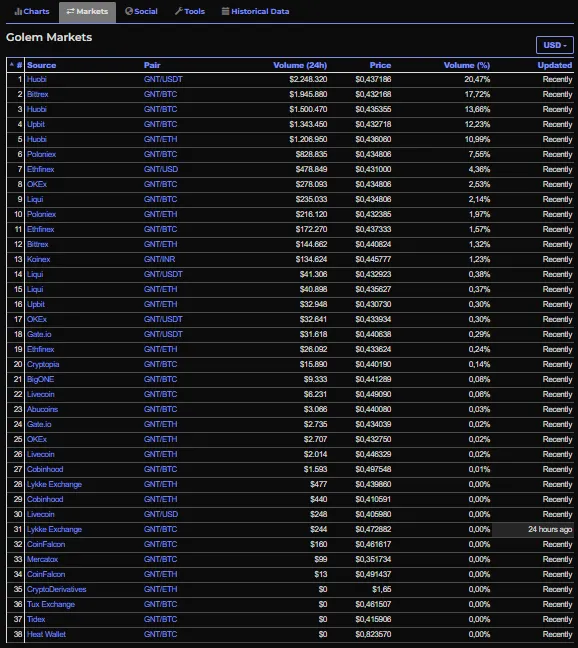Select the Markets tab
Image resolution: width=578 pixels, height=648 pixels.
pos(87,12)
